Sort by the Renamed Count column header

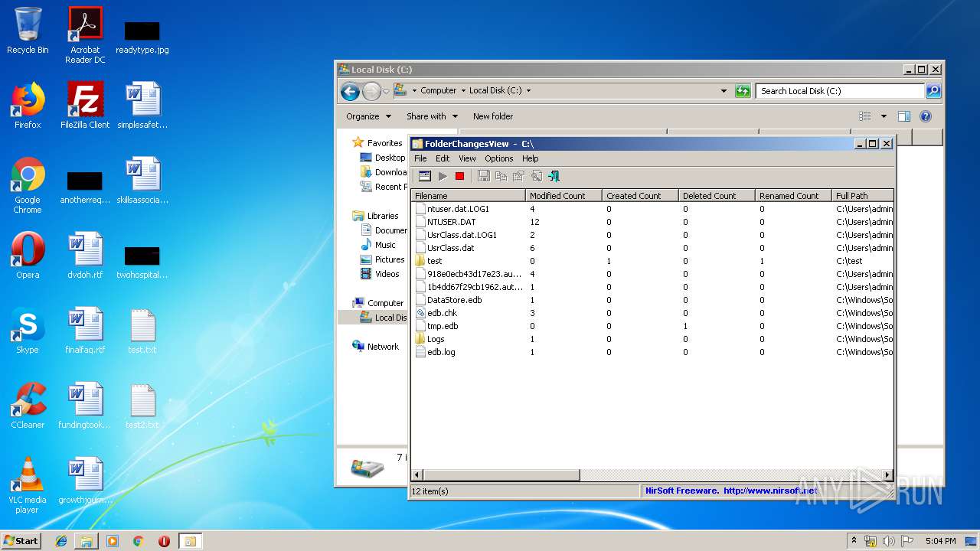tap(793, 196)
